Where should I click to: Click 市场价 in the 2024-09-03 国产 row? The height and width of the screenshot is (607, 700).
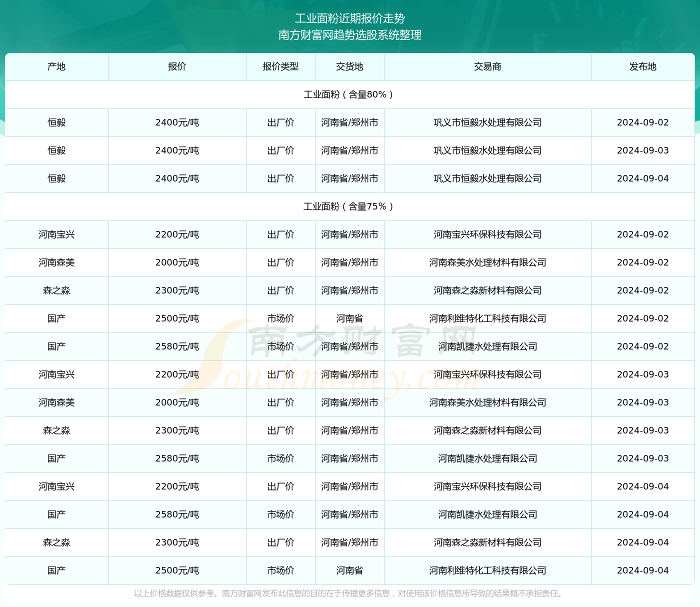click(280, 458)
